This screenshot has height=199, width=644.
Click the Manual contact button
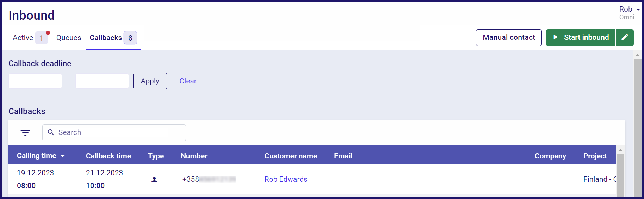509,38
